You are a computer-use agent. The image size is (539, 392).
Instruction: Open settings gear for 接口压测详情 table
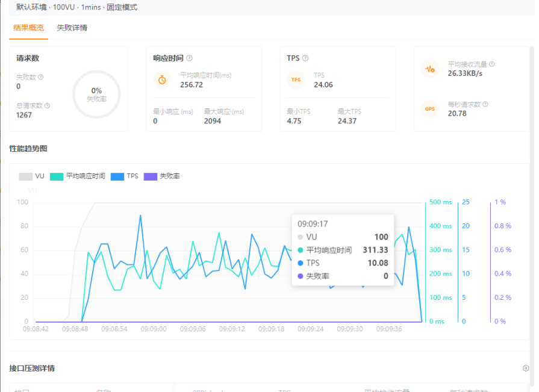coord(526,368)
